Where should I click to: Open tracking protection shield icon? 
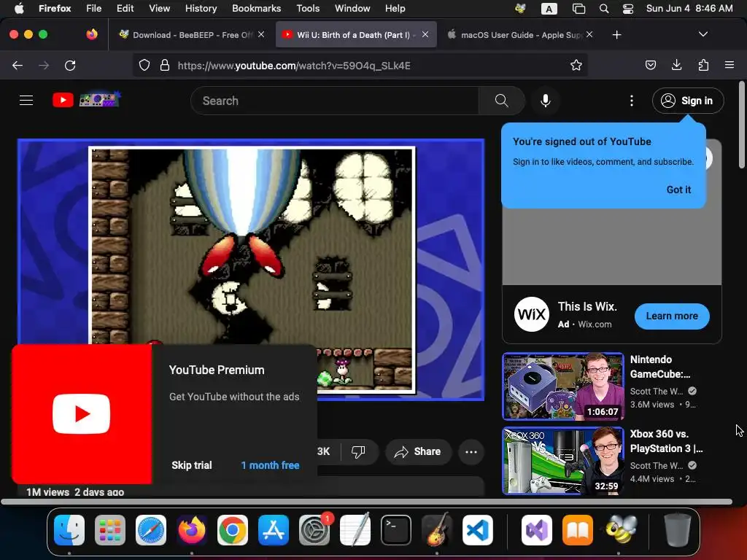click(144, 65)
